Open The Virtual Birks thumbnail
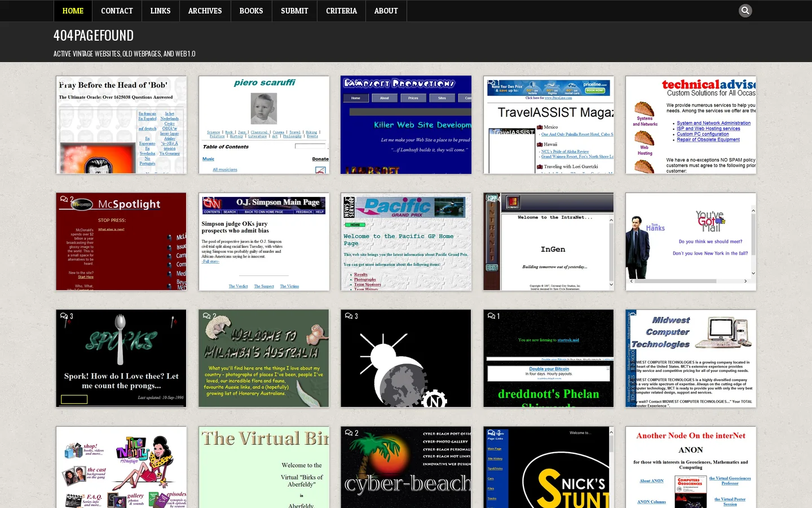The height and width of the screenshot is (508, 812). pyautogui.click(x=264, y=467)
